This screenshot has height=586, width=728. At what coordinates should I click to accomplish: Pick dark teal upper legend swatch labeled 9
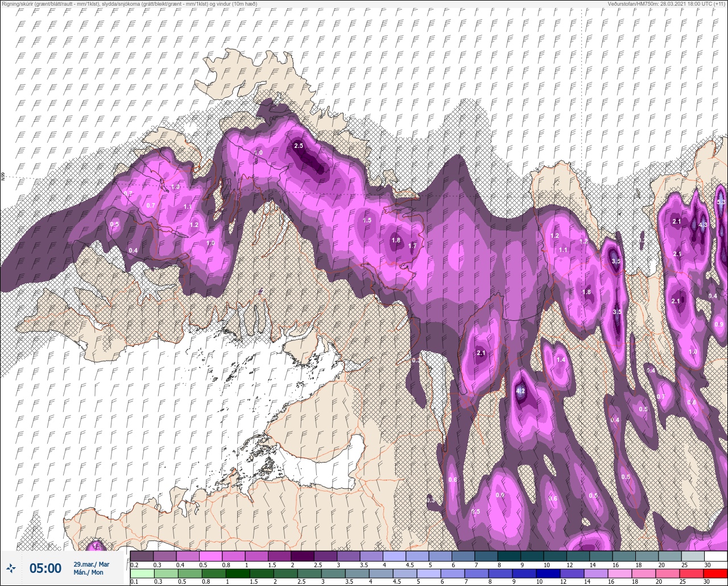(532, 556)
